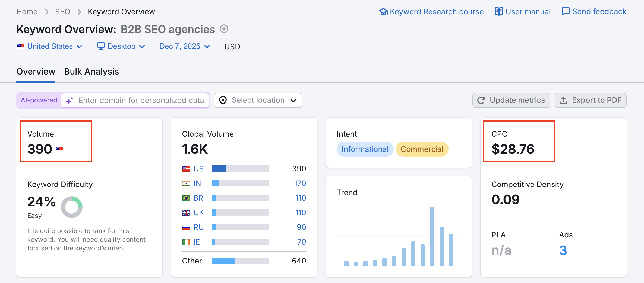Click the Keyword Difficulty donut chart

pyautogui.click(x=72, y=207)
